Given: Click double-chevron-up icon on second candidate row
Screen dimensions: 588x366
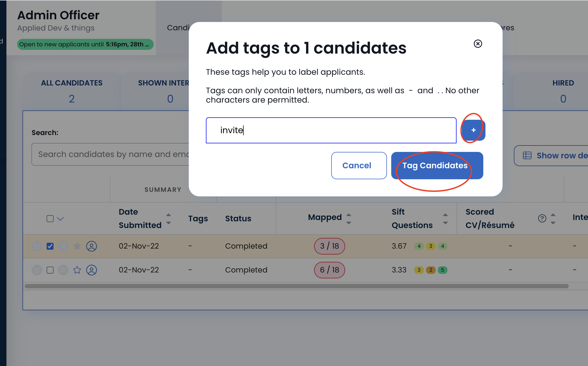Looking at the screenshot, I should (63, 270).
